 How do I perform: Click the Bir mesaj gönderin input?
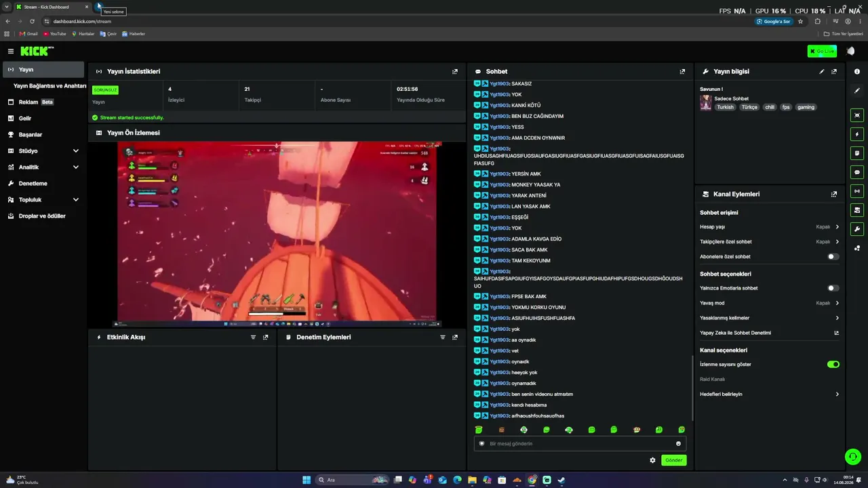pyautogui.click(x=580, y=444)
